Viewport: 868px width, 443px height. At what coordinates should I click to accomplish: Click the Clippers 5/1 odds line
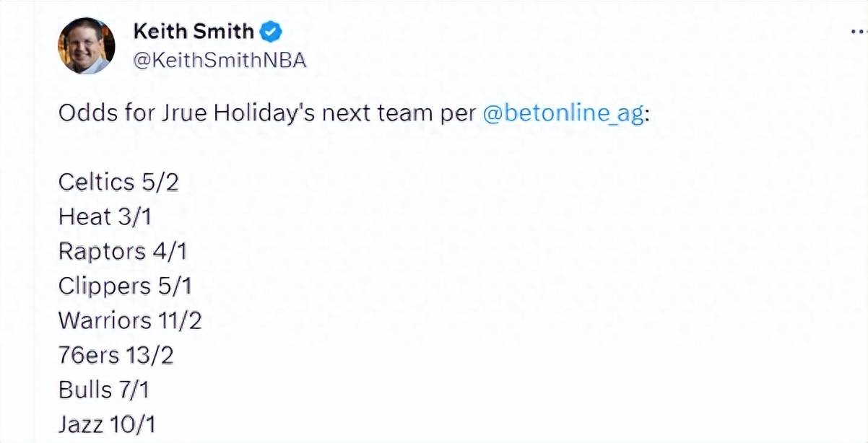pyautogui.click(x=125, y=286)
